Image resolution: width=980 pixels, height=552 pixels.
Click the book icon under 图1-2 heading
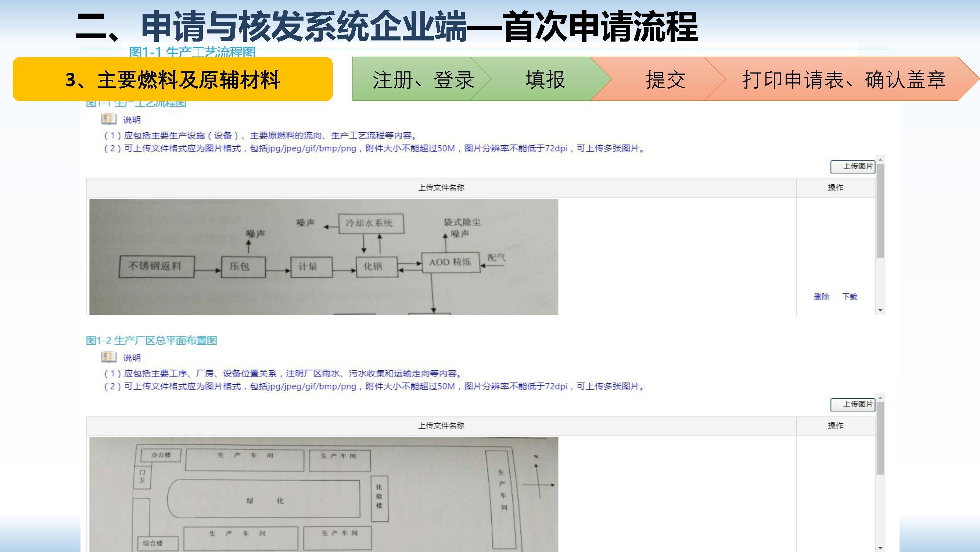[109, 357]
